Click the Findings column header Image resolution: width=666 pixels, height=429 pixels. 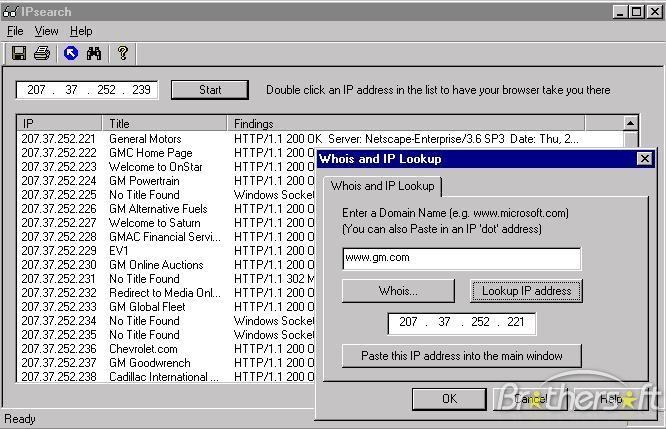pyautogui.click(x=406, y=124)
